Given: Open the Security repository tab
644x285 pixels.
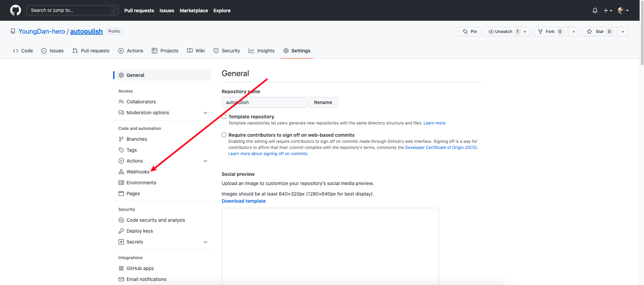Looking at the screenshot, I should [227, 51].
